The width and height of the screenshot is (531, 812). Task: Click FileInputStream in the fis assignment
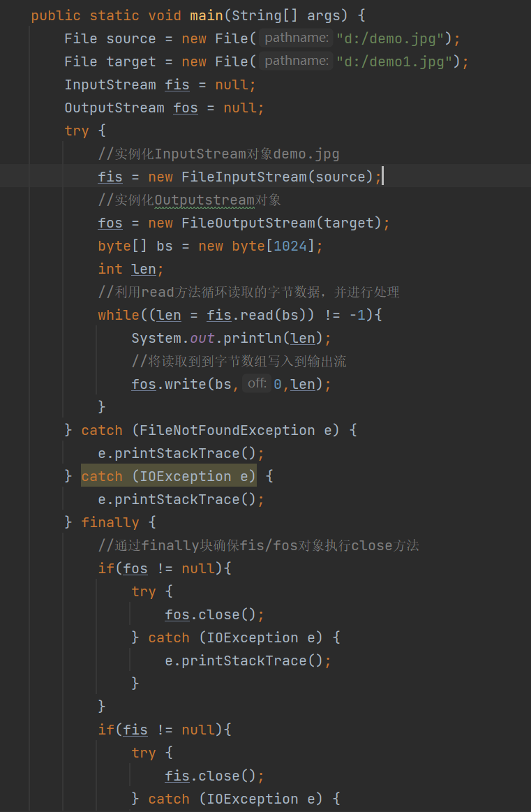pyautogui.click(x=244, y=177)
